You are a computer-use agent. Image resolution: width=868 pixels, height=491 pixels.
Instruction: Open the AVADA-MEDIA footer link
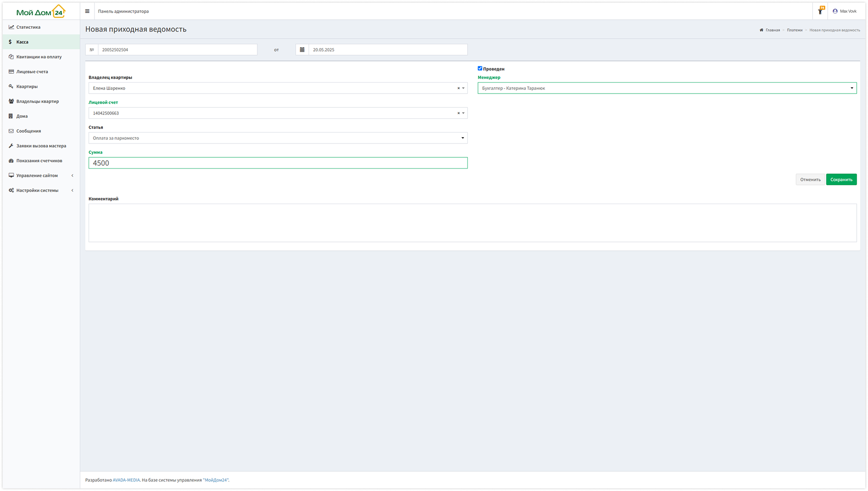pos(126,480)
